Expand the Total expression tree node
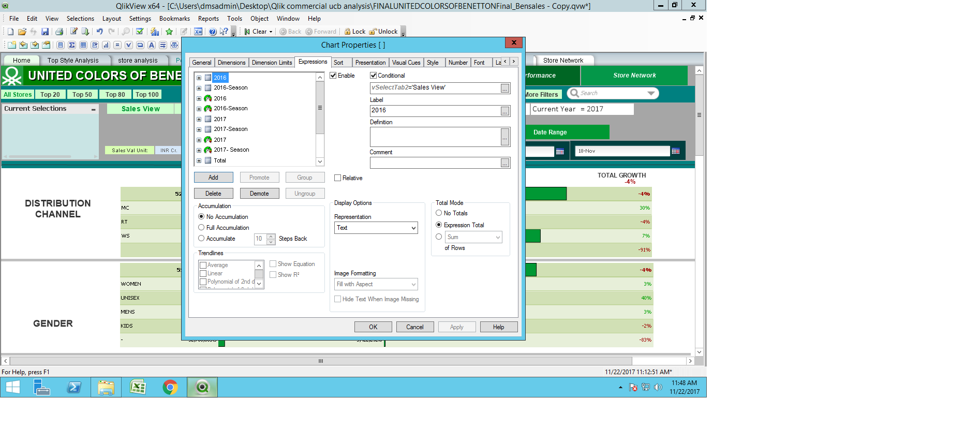 pyautogui.click(x=199, y=160)
